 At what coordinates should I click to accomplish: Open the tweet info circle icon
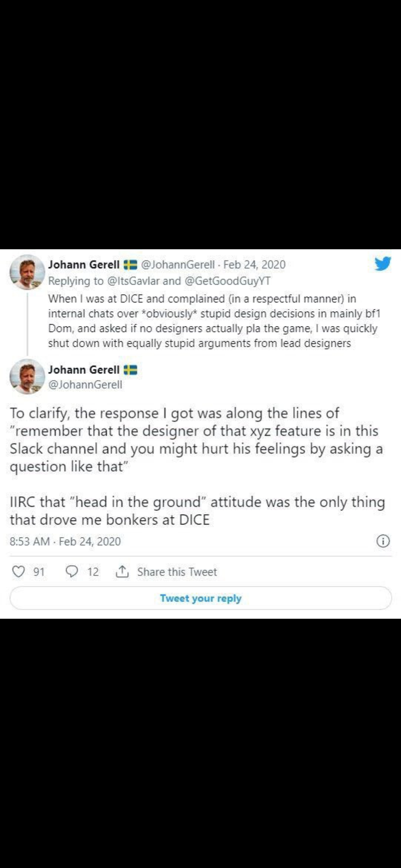point(383,541)
